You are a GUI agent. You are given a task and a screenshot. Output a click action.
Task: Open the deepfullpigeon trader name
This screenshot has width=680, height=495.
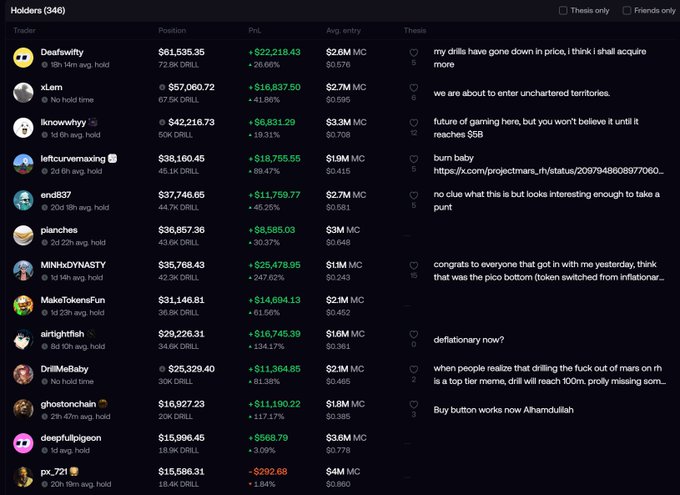[x=71, y=438]
